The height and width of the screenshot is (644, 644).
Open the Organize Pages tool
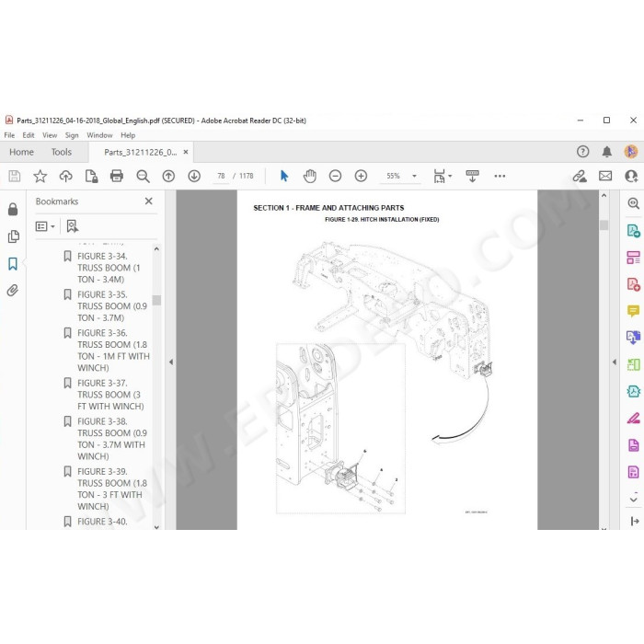(633, 258)
